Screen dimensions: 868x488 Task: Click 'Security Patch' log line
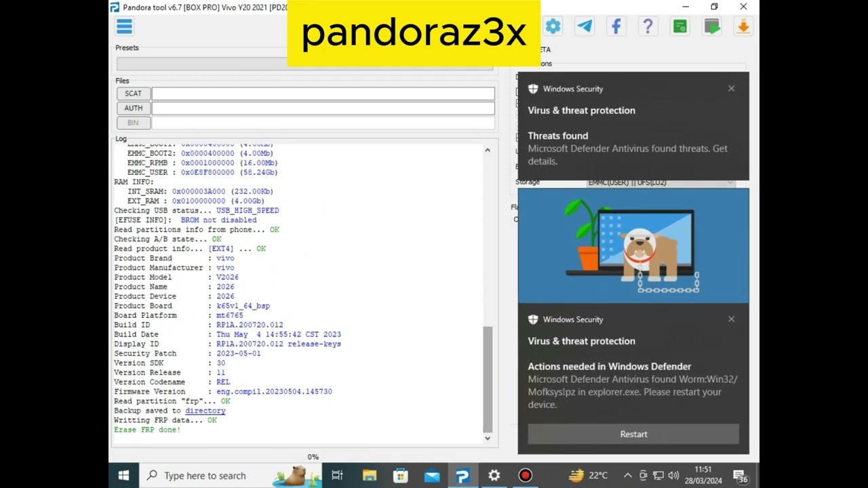coord(187,354)
